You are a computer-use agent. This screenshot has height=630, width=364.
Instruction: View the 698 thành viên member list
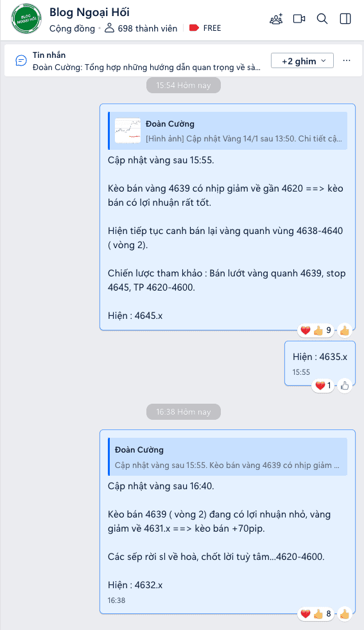pos(141,28)
